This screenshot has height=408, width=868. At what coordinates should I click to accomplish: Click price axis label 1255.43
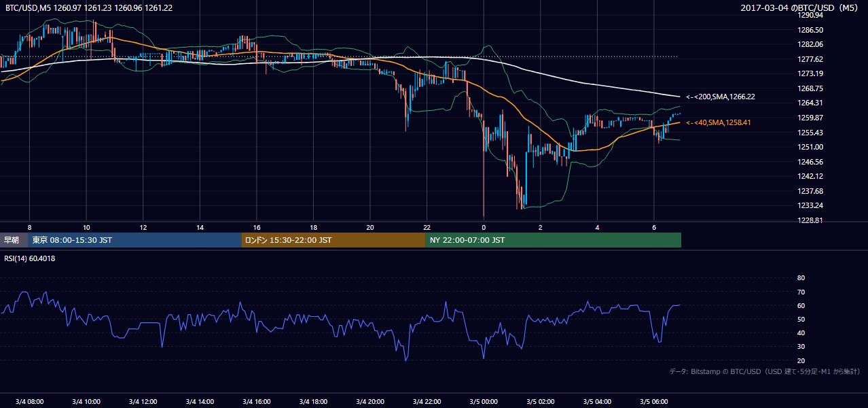pyautogui.click(x=811, y=133)
